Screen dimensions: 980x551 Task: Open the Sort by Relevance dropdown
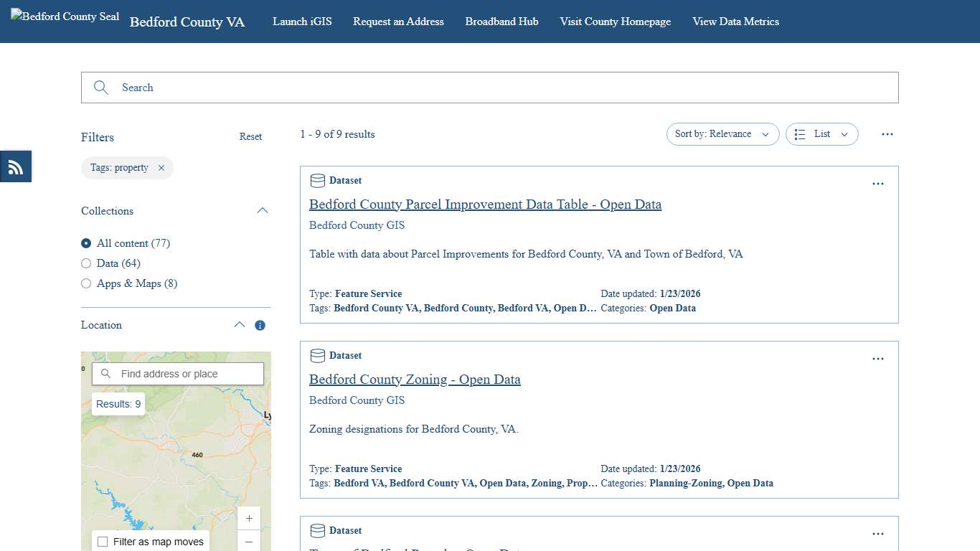[x=722, y=133]
